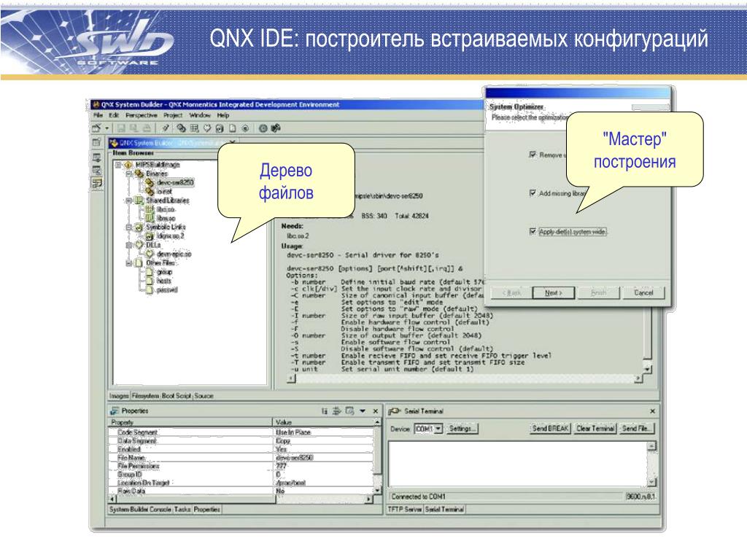This screenshot has width=747, height=560.
Task: Open the dropdown arrow beside the New icon
Action: click(x=107, y=128)
